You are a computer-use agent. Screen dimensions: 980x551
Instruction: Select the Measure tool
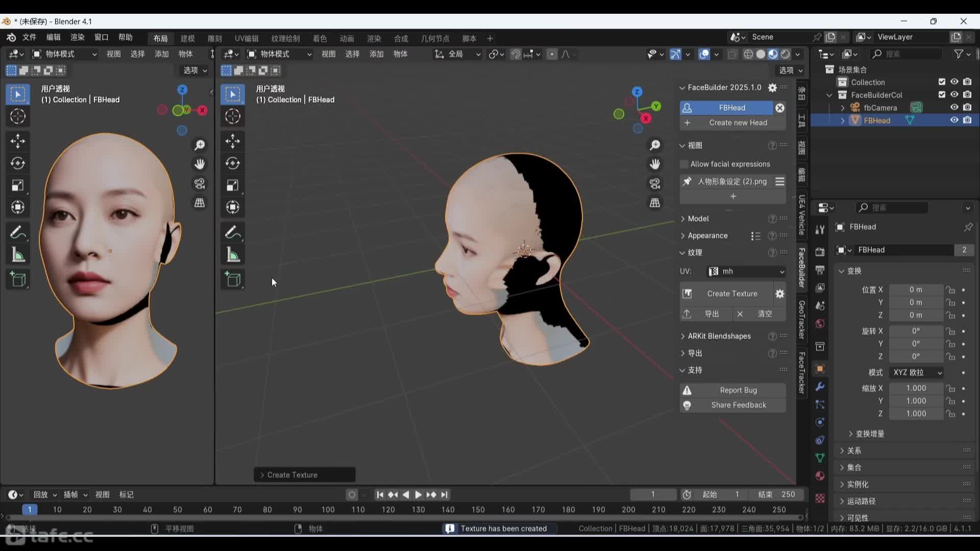click(x=18, y=255)
